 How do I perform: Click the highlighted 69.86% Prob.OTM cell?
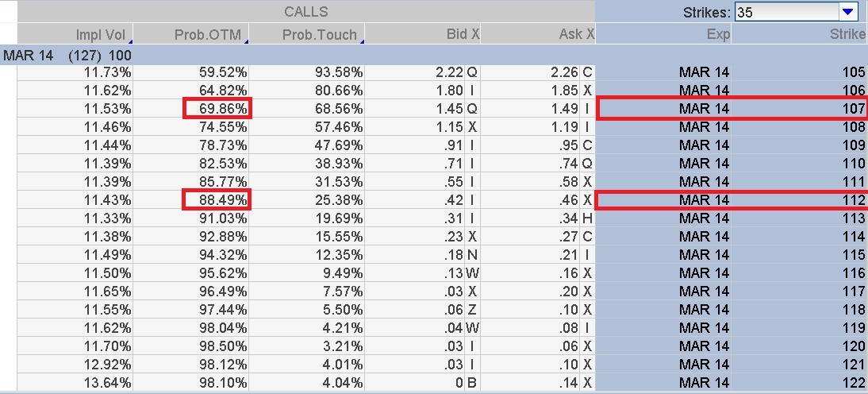point(217,108)
